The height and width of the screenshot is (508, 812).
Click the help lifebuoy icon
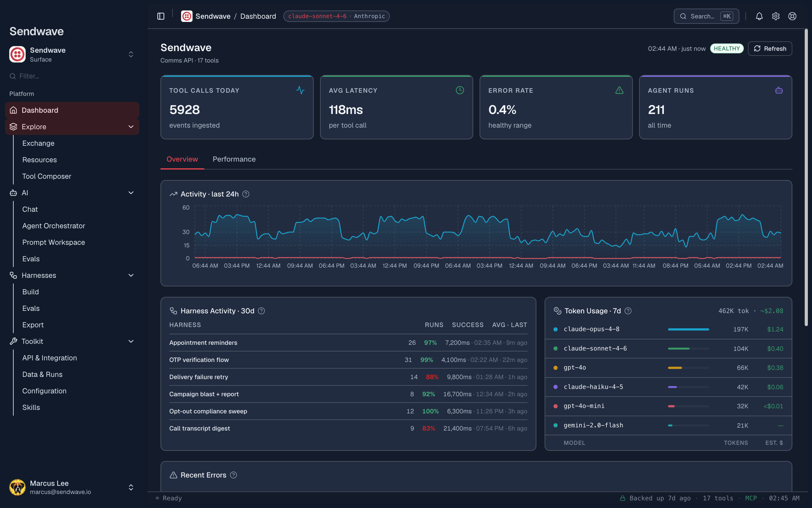792,16
